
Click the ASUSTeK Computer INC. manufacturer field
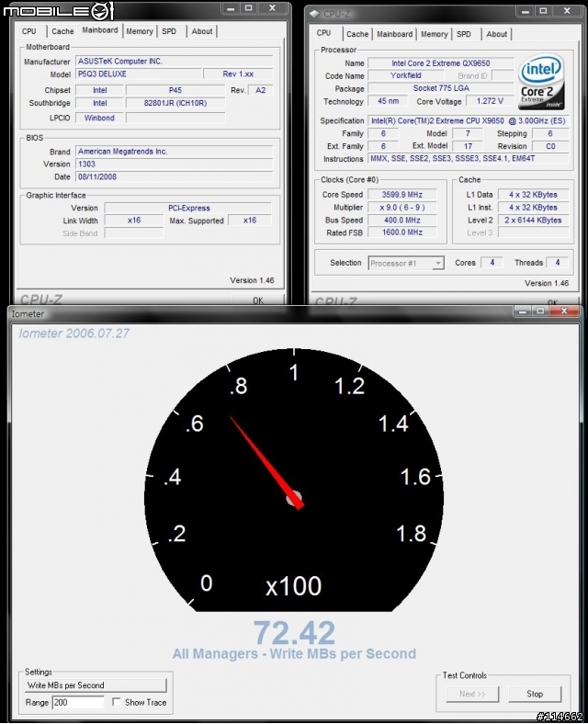[x=174, y=61]
